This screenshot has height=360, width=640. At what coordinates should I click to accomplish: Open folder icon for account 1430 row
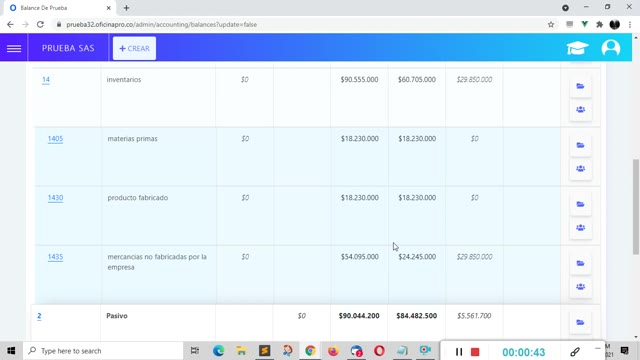580,204
